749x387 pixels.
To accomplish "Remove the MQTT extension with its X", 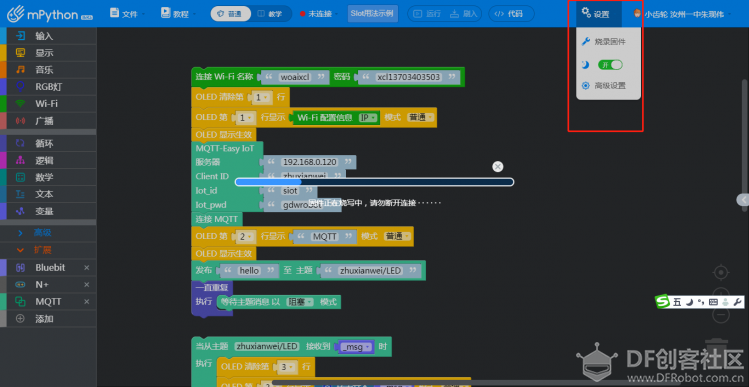I will point(86,301).
